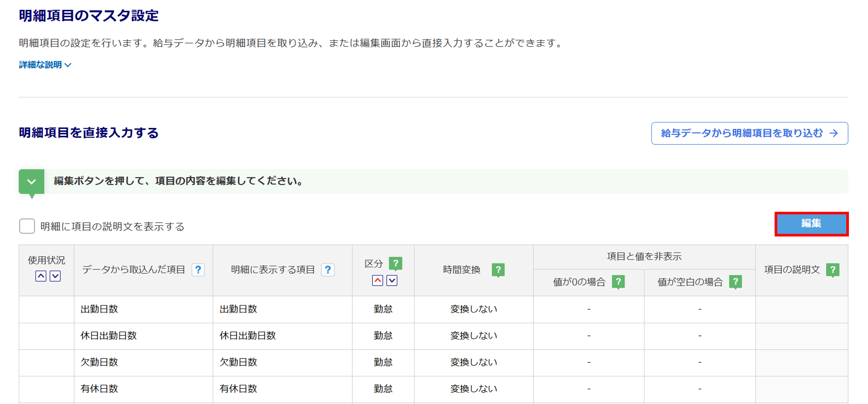Click help icon beside 明細に表示する項目

[328, 270]
